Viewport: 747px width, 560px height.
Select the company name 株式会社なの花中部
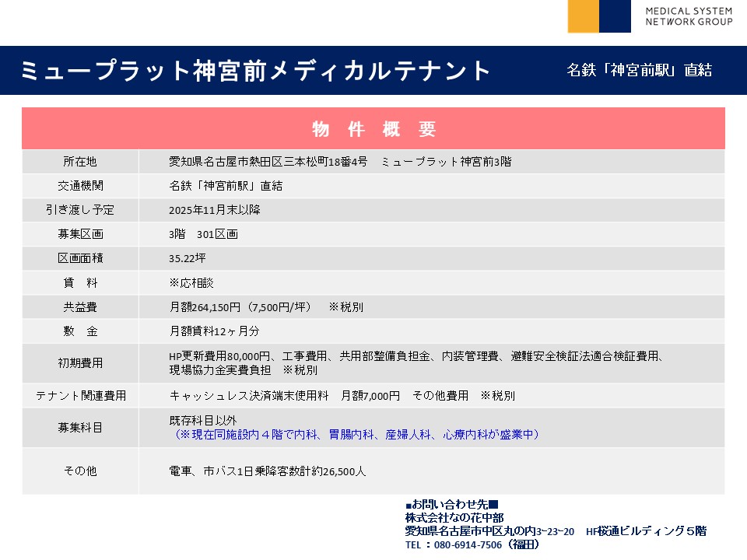[x=454, y=518]
